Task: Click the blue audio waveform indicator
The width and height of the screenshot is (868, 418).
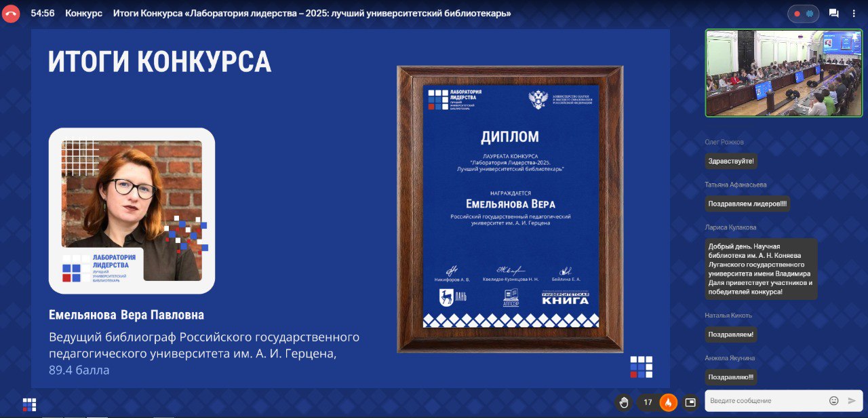Action: 810,14
